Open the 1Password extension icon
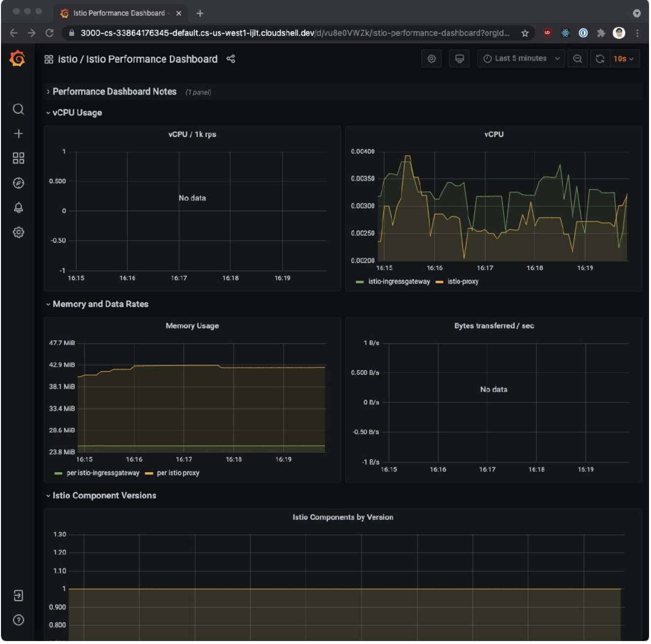 coord(583,33)
